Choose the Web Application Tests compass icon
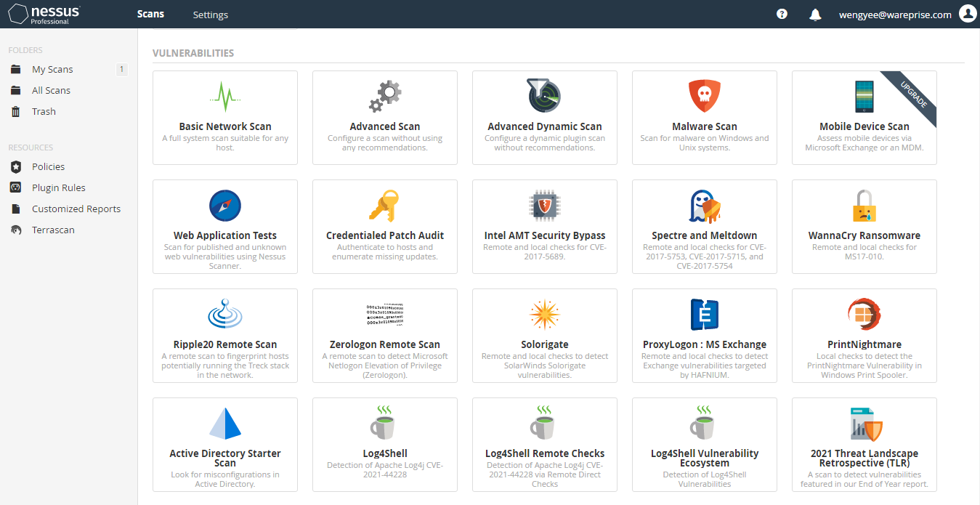The height and width of the screenshot is (505, 980). [x=224, y=205]
